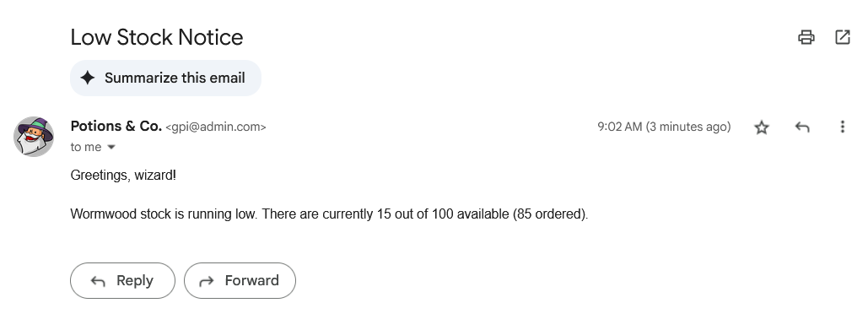This screenshot has width=868, height=330.
Task: Click the reply arrow icon beside star
Action: (x=802, y=127)
